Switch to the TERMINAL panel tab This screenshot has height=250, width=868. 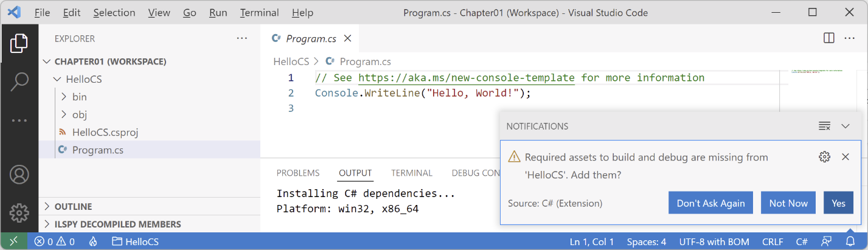[412, 173]
